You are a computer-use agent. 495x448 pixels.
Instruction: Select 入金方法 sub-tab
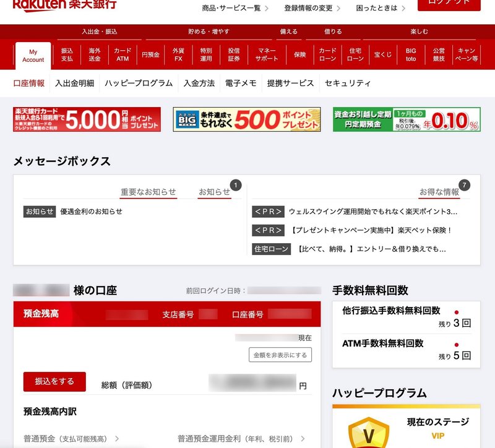(x=199, y=84)
